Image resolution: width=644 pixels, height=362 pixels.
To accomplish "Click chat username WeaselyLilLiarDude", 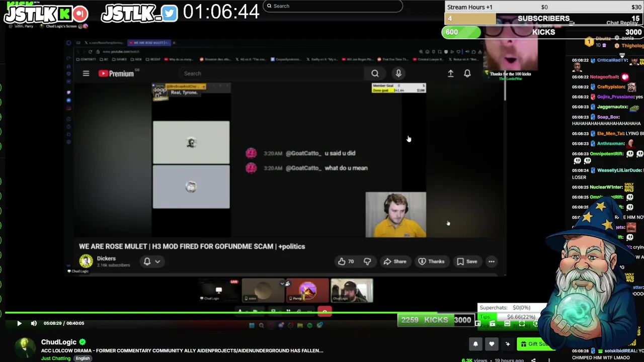I will (619, 170).
